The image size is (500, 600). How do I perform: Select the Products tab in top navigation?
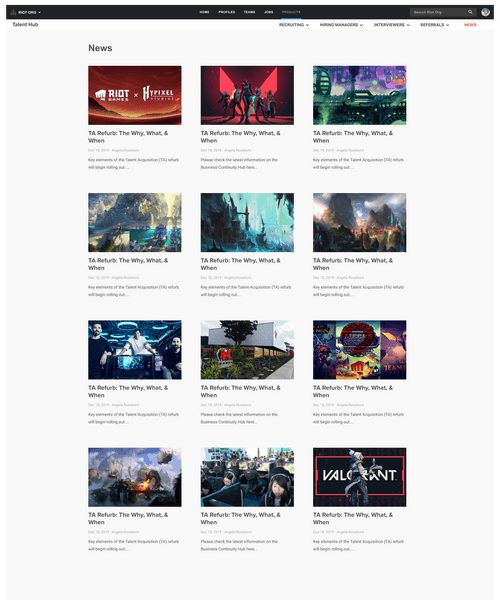[x=291, y=12]
